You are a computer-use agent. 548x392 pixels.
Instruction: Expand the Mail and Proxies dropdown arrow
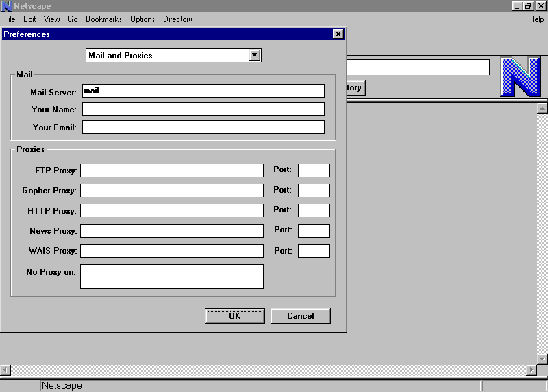tap(255, 55)
